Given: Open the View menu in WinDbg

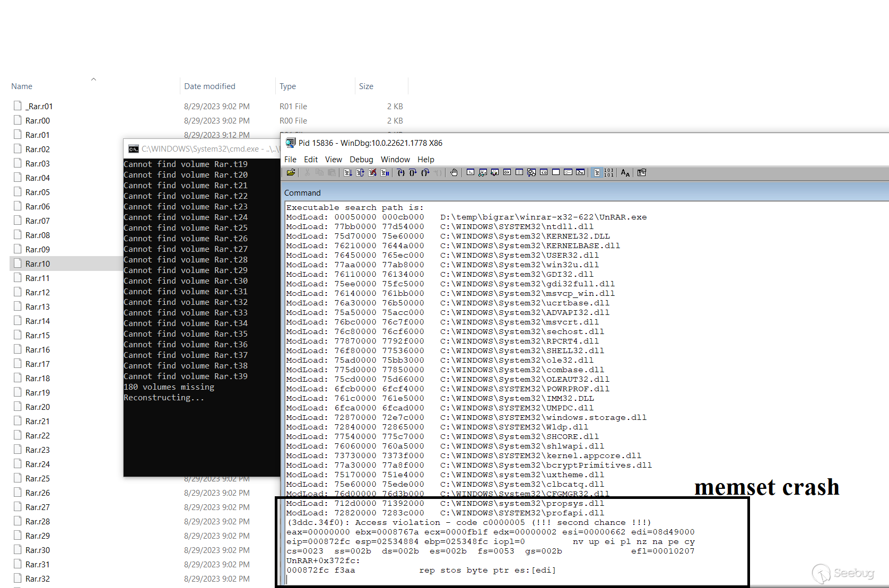Looking at the screenshot, I should pyautogui.click(x=333, y=160).
